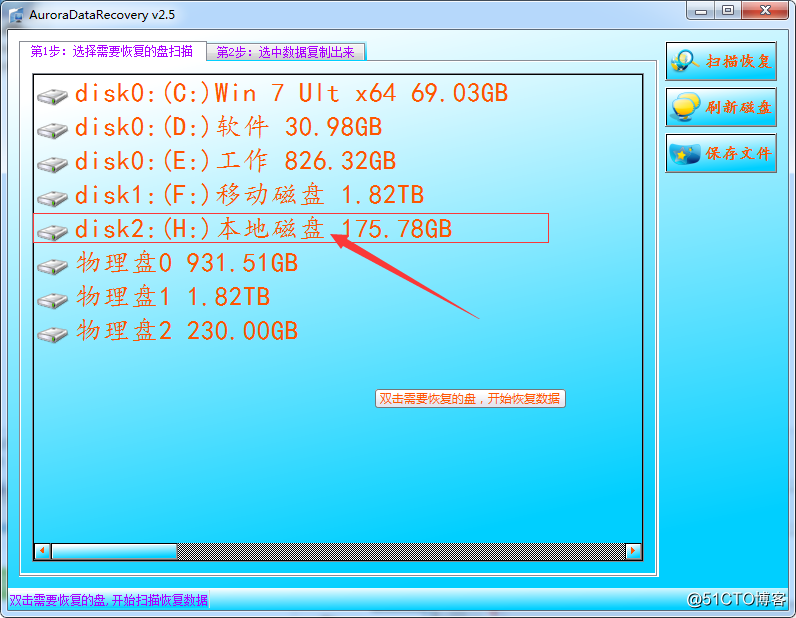Select disk0:(E:)工作 826.32GB entry
The image size is (796, 618).
(x=235, y=161)
